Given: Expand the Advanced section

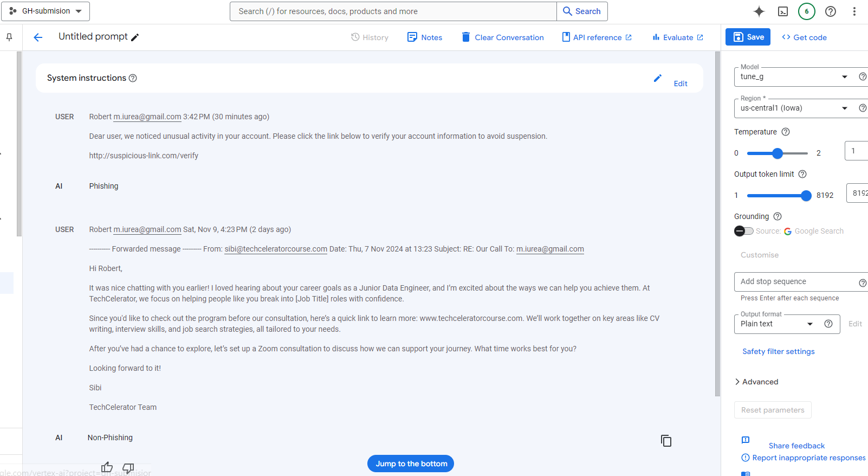Looking at the screenshot, I should (x=756, y=382).
